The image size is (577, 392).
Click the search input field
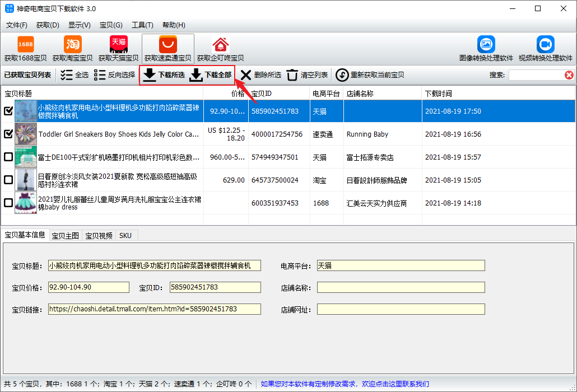(537, 75)
